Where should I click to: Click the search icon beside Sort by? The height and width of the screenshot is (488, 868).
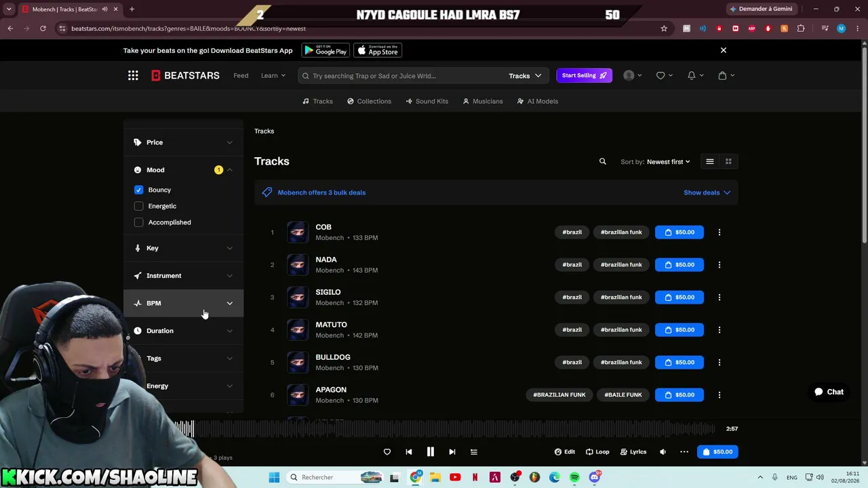point(602,161)
